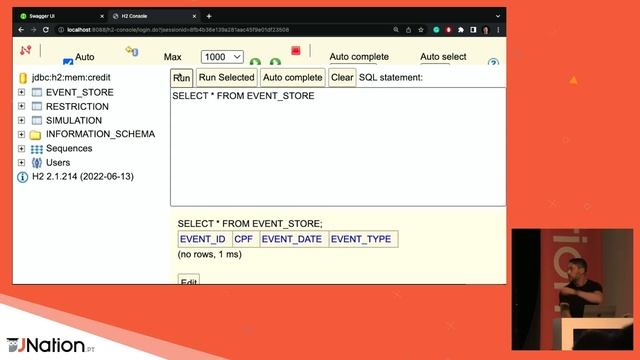Select INFORMATION_SCHEMA label in tree

100,134
